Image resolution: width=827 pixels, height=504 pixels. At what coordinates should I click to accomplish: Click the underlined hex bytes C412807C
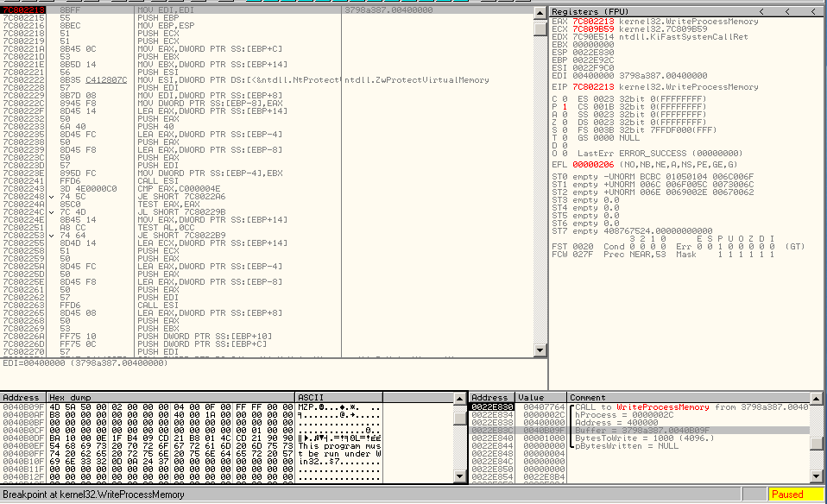point(106,80)
